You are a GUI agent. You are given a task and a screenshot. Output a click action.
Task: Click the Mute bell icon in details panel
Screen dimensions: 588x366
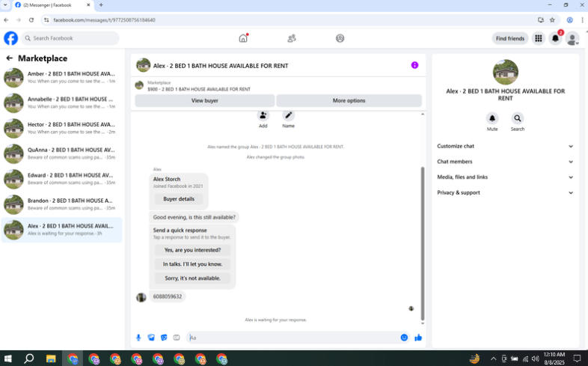[492, 118]
